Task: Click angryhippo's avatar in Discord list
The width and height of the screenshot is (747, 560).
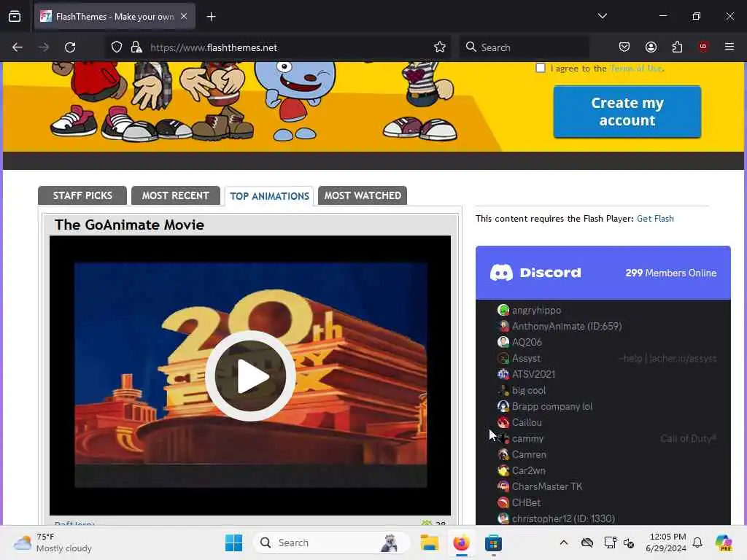Action: (x=503, y=310)
